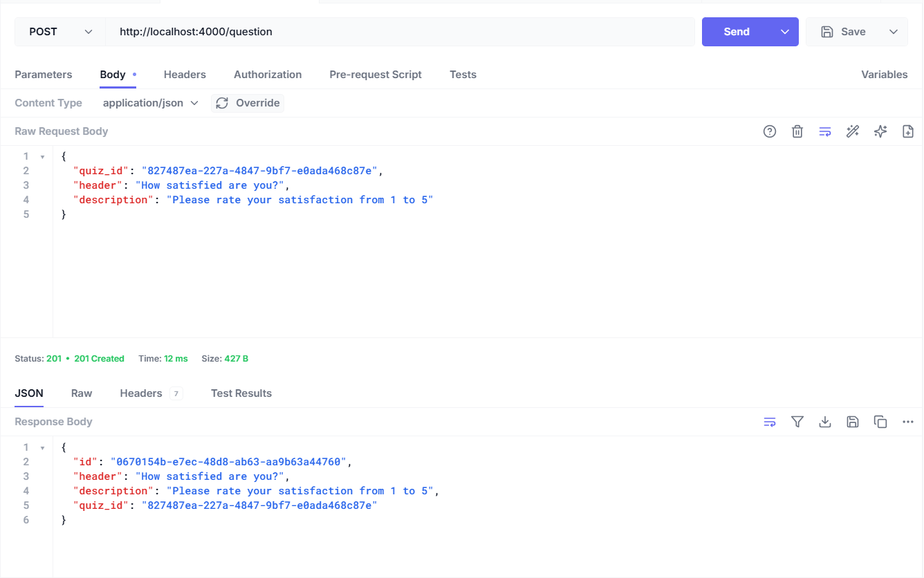Screen dimensions: 924x578
Task: Toggle line wrap in response body
Action: (x=770, y=422)
